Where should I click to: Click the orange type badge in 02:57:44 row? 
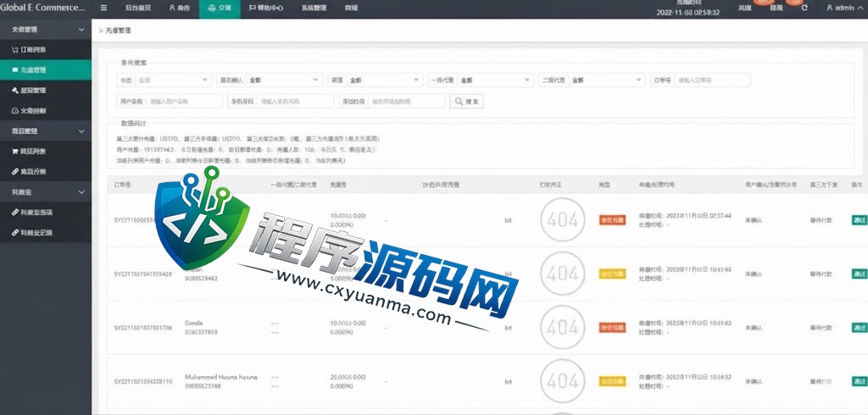click(x=612, y=219)
